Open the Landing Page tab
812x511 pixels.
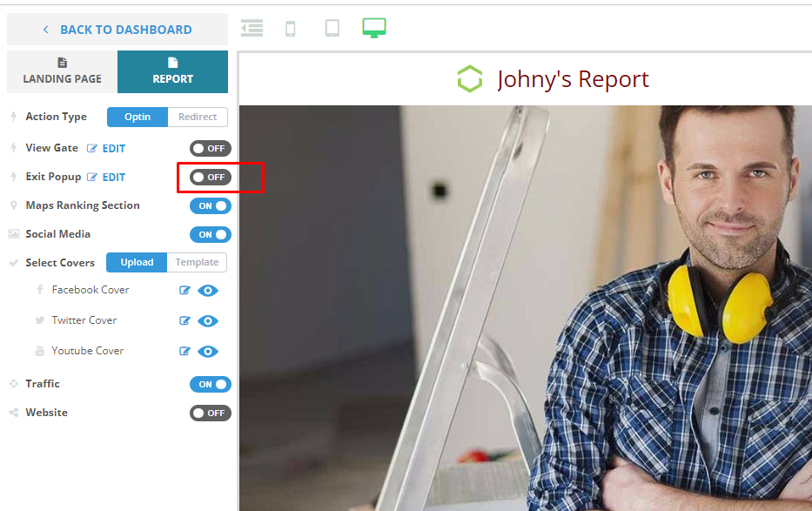tap(62, 71)
